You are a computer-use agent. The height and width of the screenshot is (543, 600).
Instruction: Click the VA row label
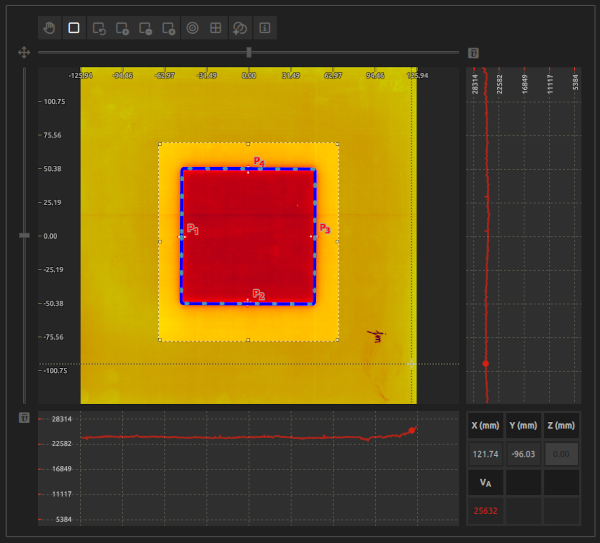(485, 483)
